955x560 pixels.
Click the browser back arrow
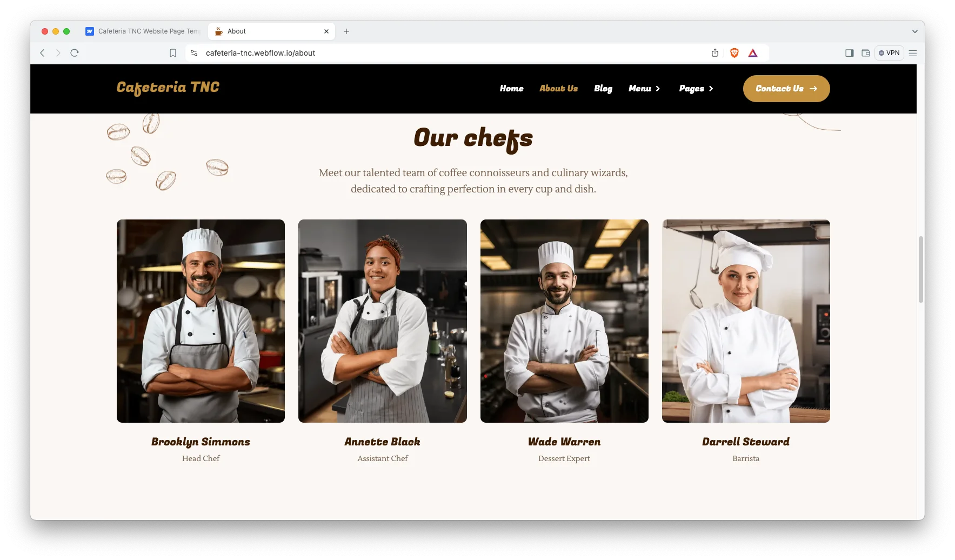42,53
